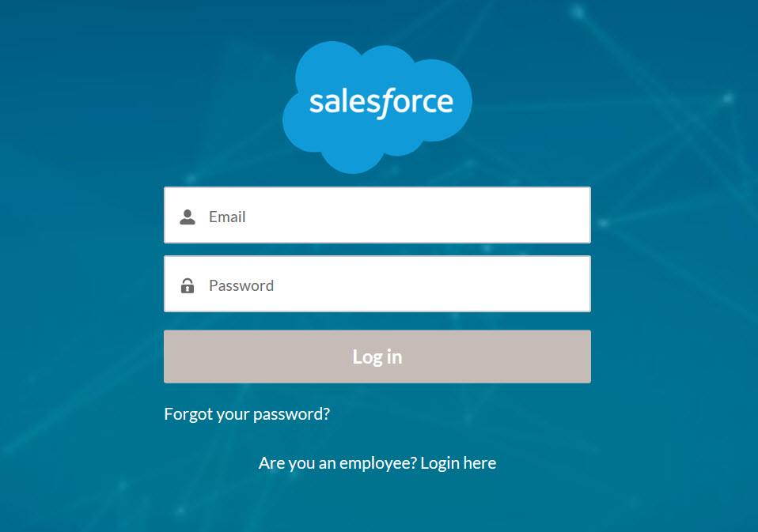This screenshot has width=758, height=532.
Task: Click the "Are you an employee?" text
Action: (337, 462)
